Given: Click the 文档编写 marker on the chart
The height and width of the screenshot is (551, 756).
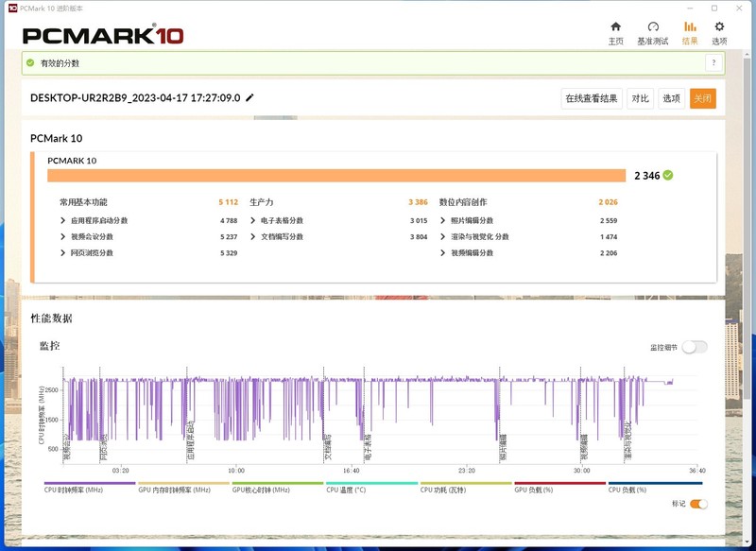Looking at the screenshot, I should click(328, 445).
